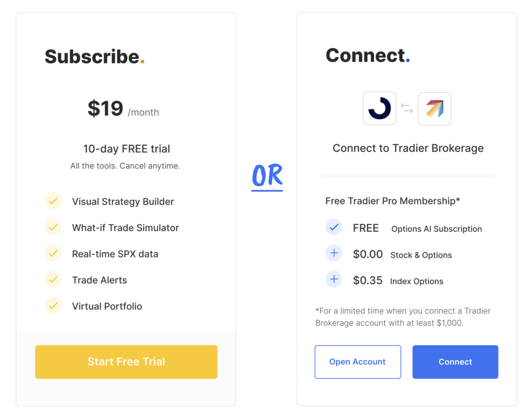The width and height of the screenshot is (532, 415).
Task: Click the checkmark beside What-if Trade Simulator
Action: (x=53, y=227)
